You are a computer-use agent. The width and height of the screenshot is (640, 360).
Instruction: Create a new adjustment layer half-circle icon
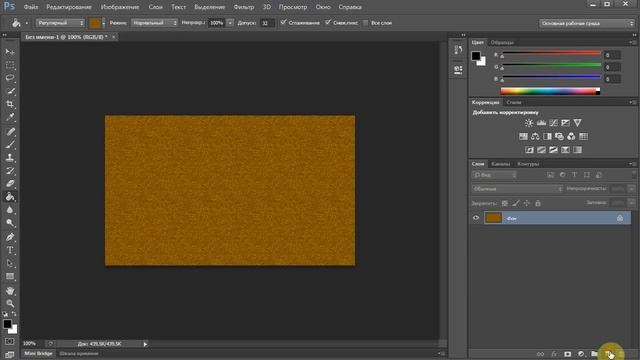point(581,354)
